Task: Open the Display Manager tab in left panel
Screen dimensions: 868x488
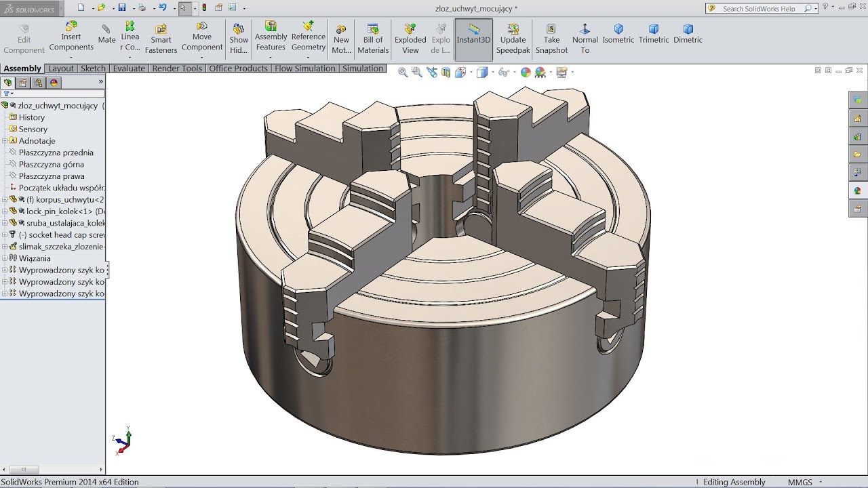Action: (54, 83)
